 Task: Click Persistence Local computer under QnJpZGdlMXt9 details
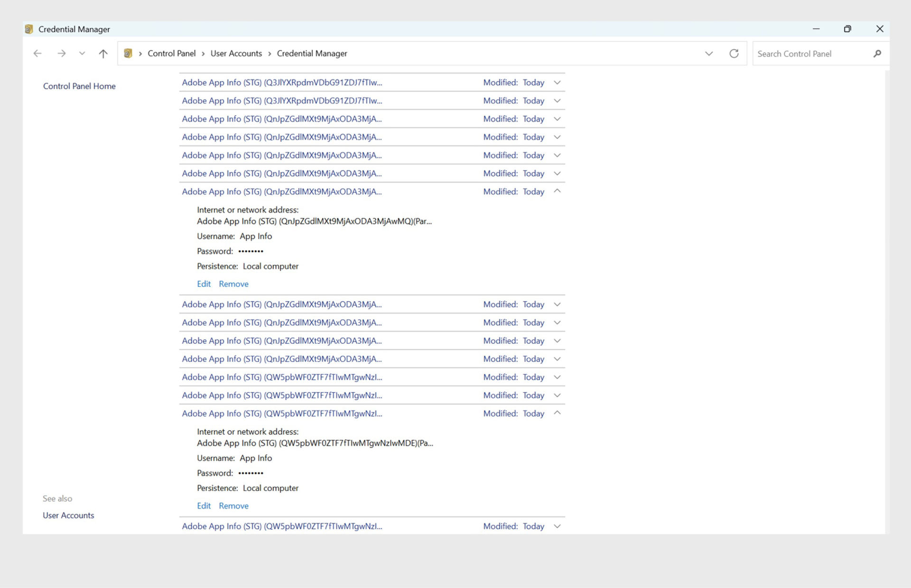click(x=248, y=266)
